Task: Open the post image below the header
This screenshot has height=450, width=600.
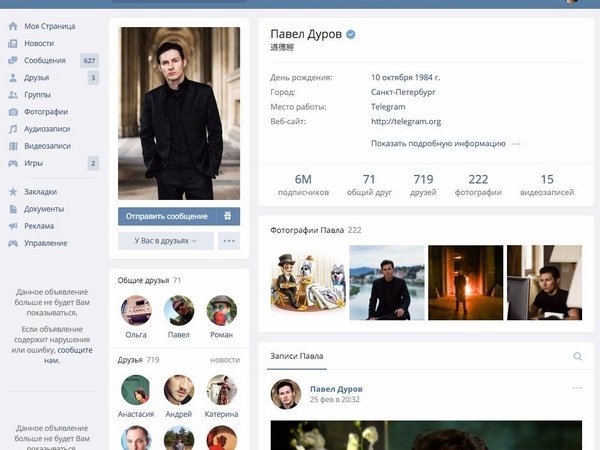Action: coord(426,435)
